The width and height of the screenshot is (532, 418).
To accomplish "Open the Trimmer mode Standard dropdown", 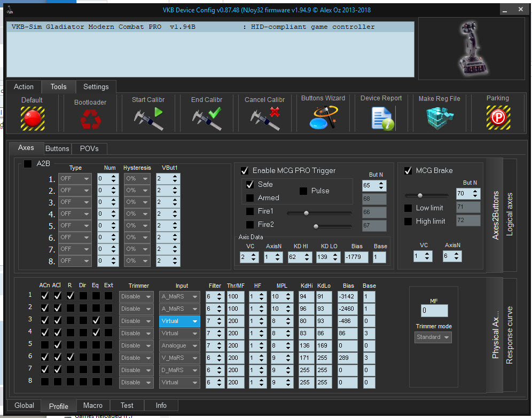I will [433, 337].
